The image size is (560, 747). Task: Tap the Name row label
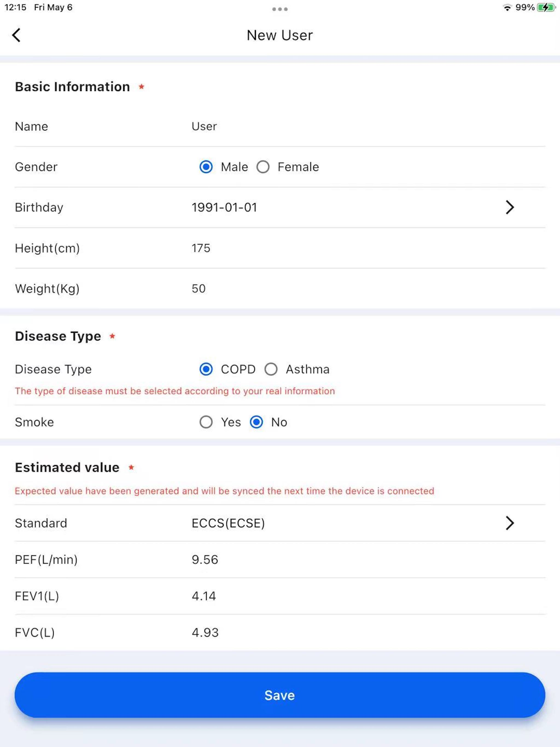tap(31, 127)
